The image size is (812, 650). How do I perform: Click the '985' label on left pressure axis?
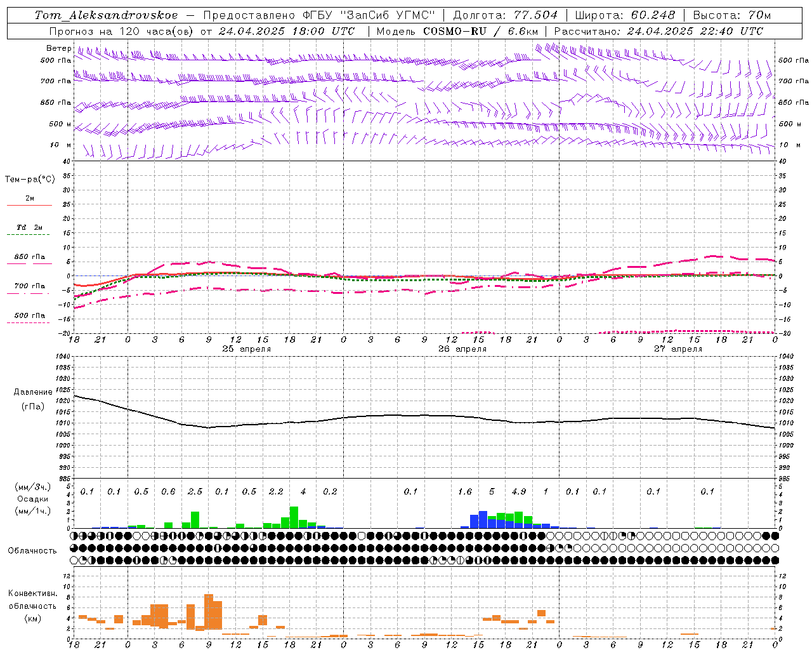click(x=64, y=479)
